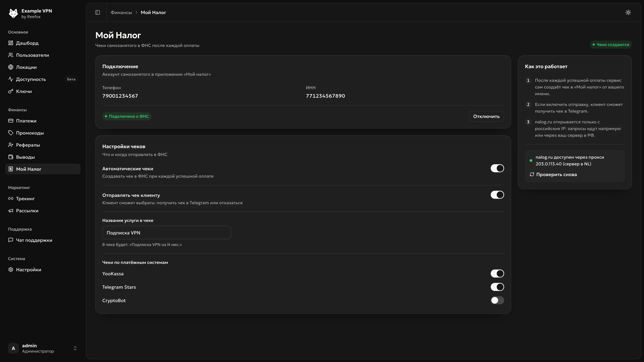Click the phone number 79001234567
The height and width of the screenshot is (362, 644).
120,96
